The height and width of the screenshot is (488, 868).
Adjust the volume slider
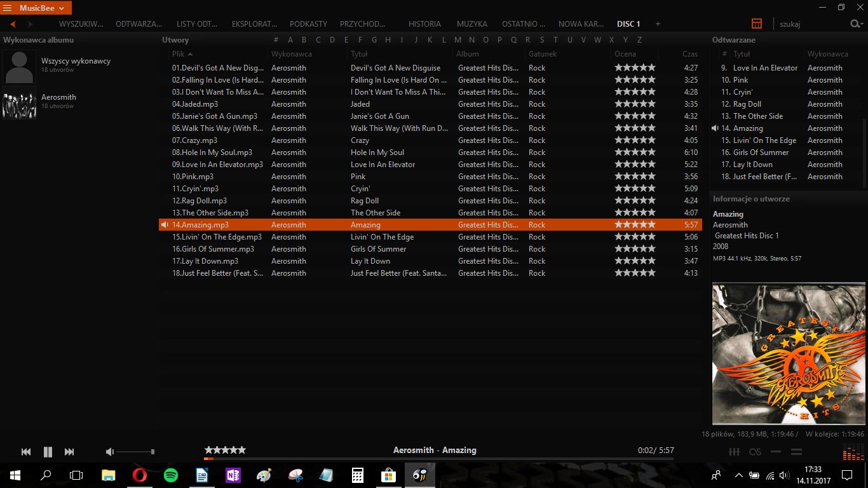(136, 452)
